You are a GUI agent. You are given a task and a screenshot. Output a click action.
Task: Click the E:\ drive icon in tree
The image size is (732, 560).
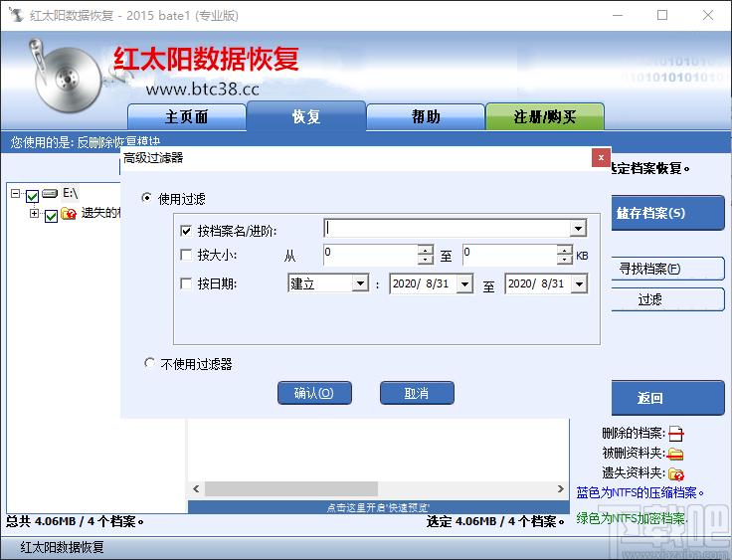(50, 193)
